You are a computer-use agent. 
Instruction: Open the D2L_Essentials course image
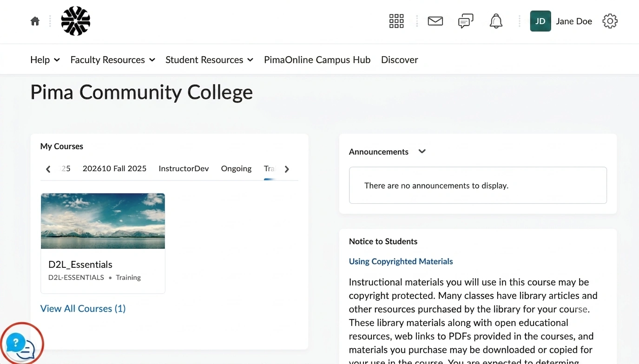(103, 221)
